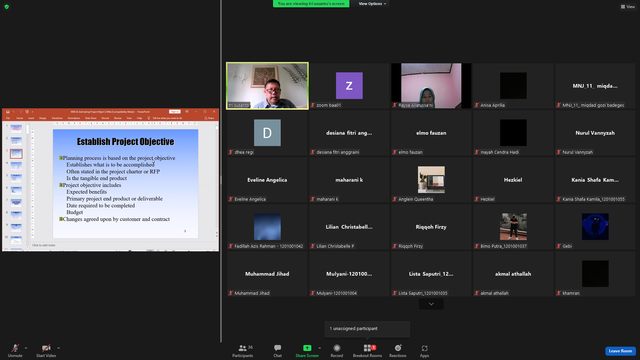Open the Insert tab in shared PowerPoint
This screenshot has width=640, height=360.
31,118
